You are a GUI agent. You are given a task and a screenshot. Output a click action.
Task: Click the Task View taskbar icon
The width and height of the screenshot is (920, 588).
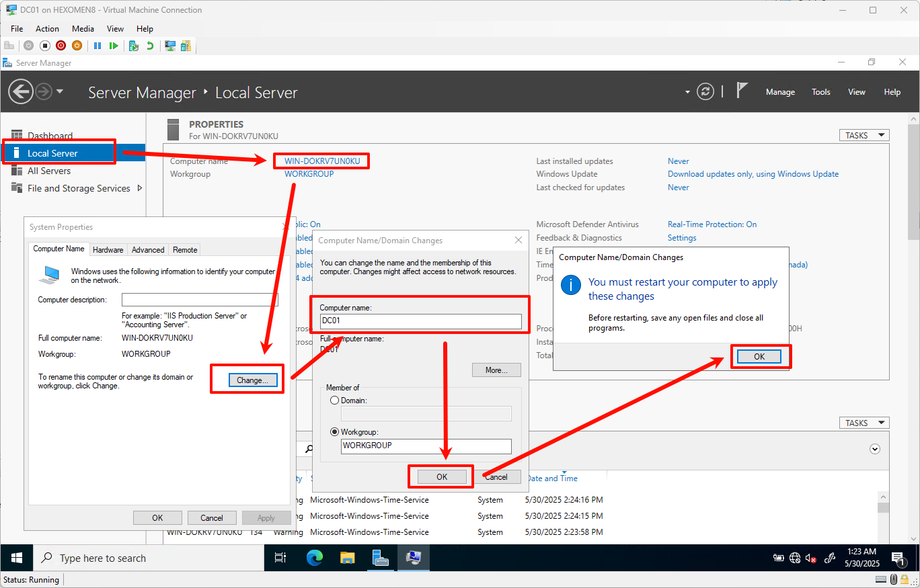(x=280, y=558)
